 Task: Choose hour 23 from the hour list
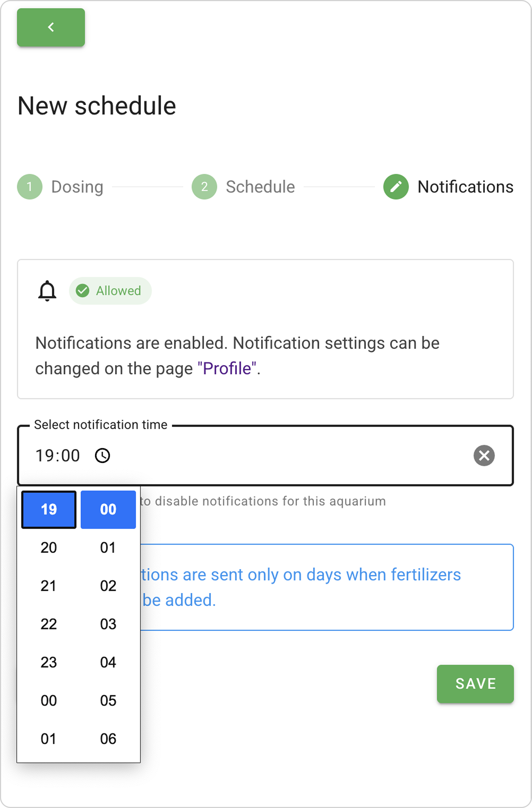click(x=48, y=662)
